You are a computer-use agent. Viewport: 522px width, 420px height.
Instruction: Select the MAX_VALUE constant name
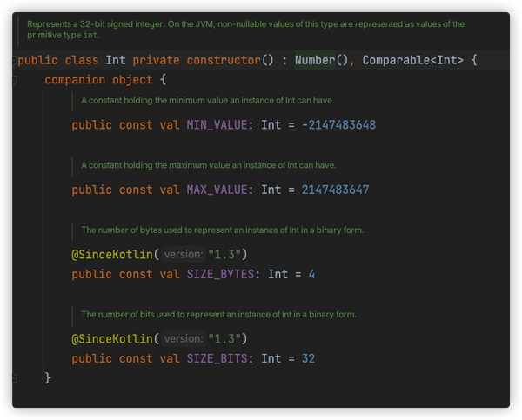click(217, 190)
